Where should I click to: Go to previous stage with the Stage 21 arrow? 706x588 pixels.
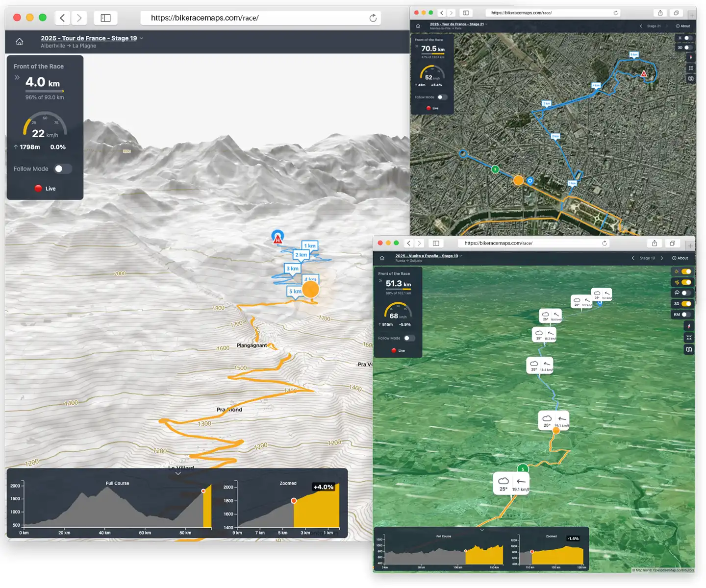[641, 26]
